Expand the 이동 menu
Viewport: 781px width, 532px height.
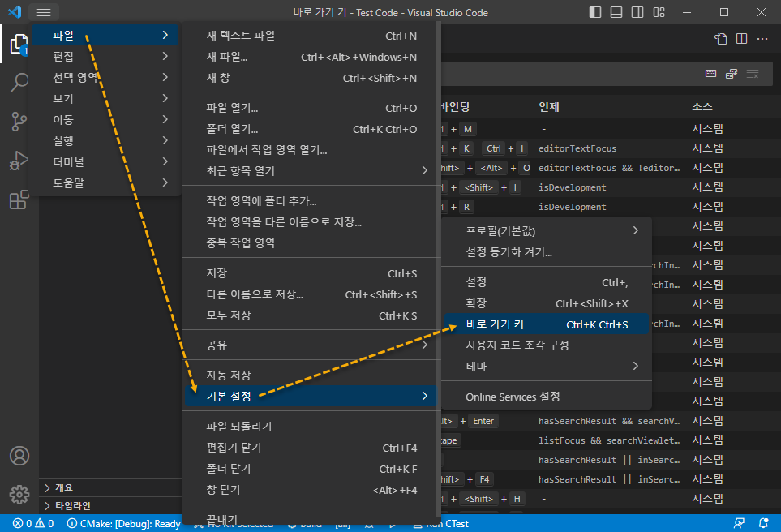tap(105, 119)
